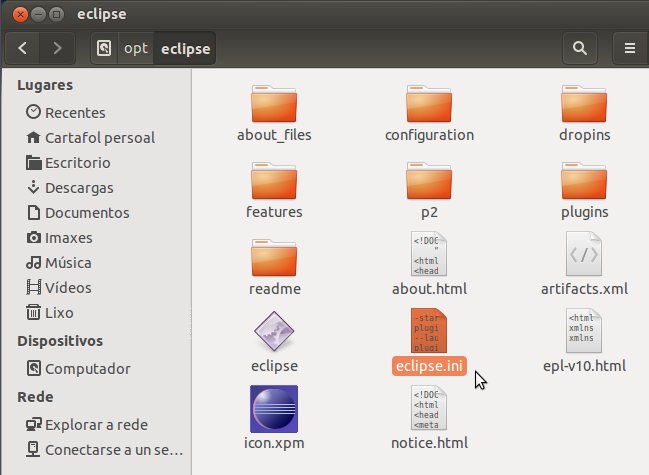This screenshot has width=649, height=475.
Task: Click the music note icon beside Música
Action: (x=34, y=262)
